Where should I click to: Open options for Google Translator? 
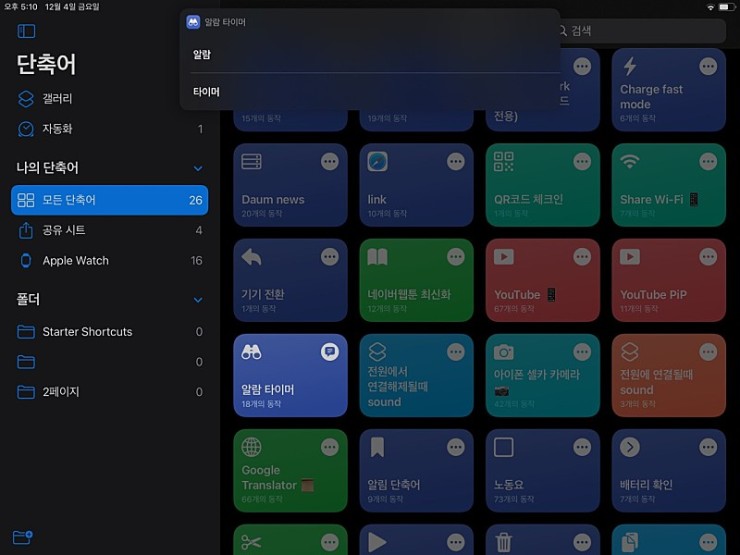329,447
